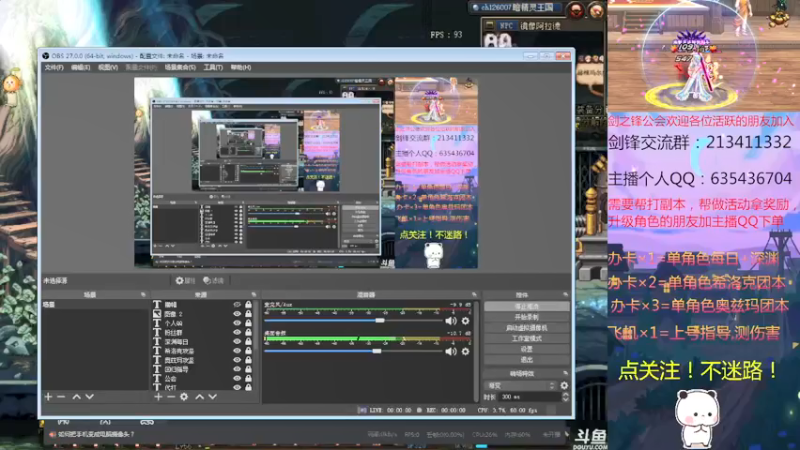800x450 pixels.
Task: Hide the 个人QQ source via its eye icon
Action: tap(237, 323)
